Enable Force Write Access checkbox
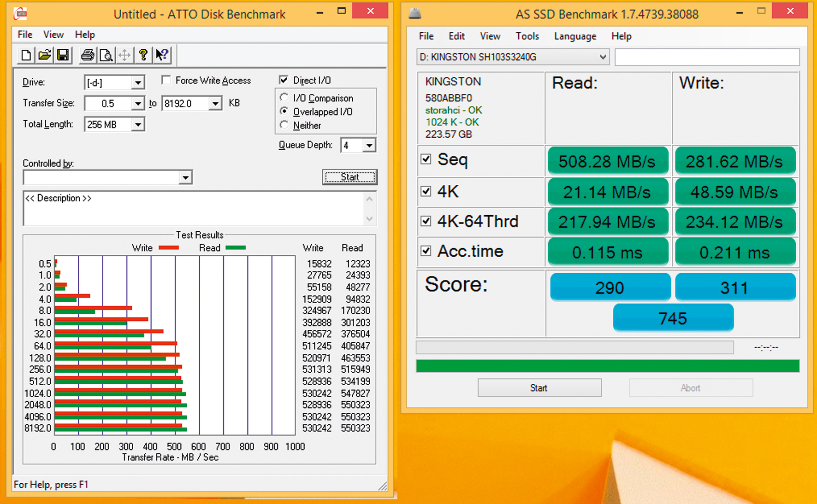This screenshot has width=817, height=504. point(166,81)
